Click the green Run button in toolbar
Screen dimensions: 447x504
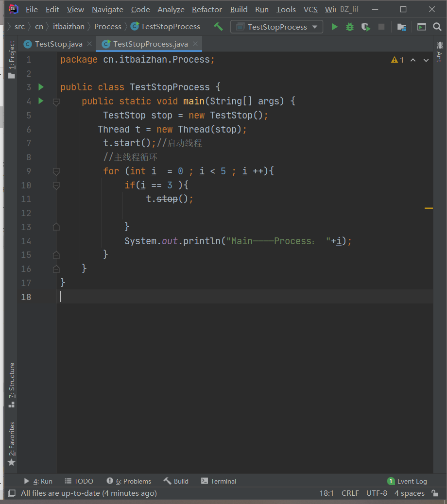click(334, 27)
